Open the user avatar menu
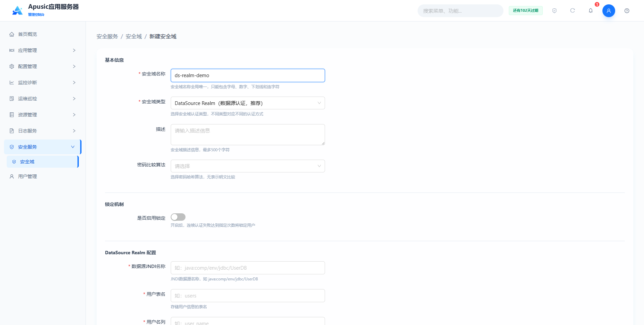 point(608,11)
